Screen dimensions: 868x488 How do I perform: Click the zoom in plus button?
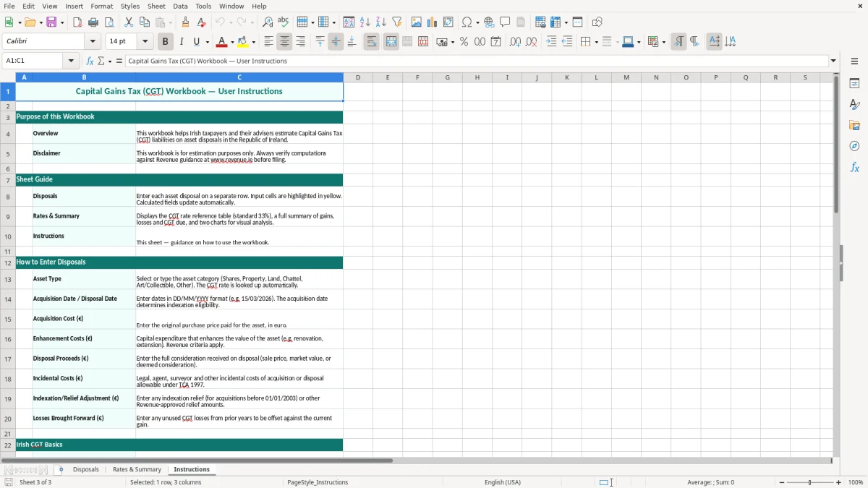(x=838, y=482)
